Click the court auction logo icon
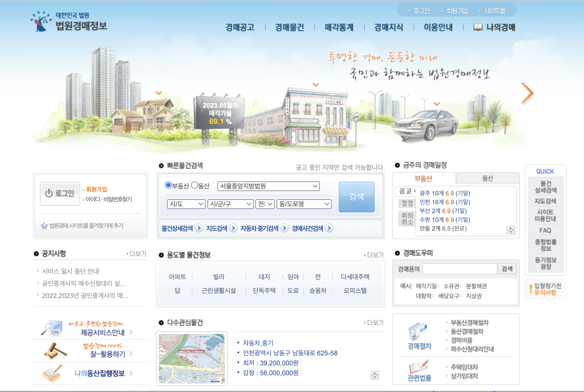The image size is (584, 392). [x=41, y=21]
